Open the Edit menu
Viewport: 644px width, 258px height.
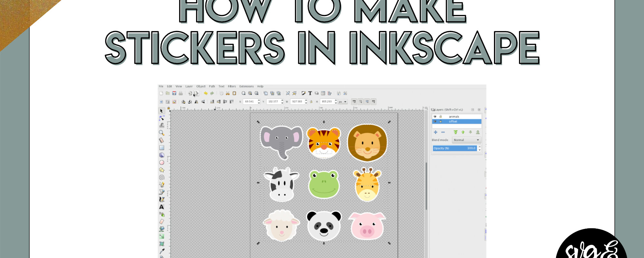pos(169,86)
